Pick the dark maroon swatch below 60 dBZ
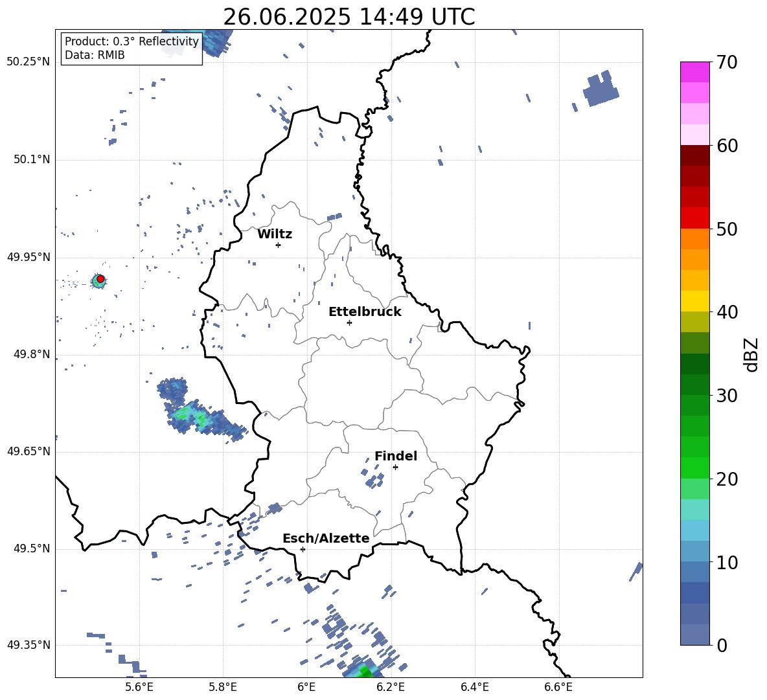Viewport: 767px width, 700px height. (694, 155)
